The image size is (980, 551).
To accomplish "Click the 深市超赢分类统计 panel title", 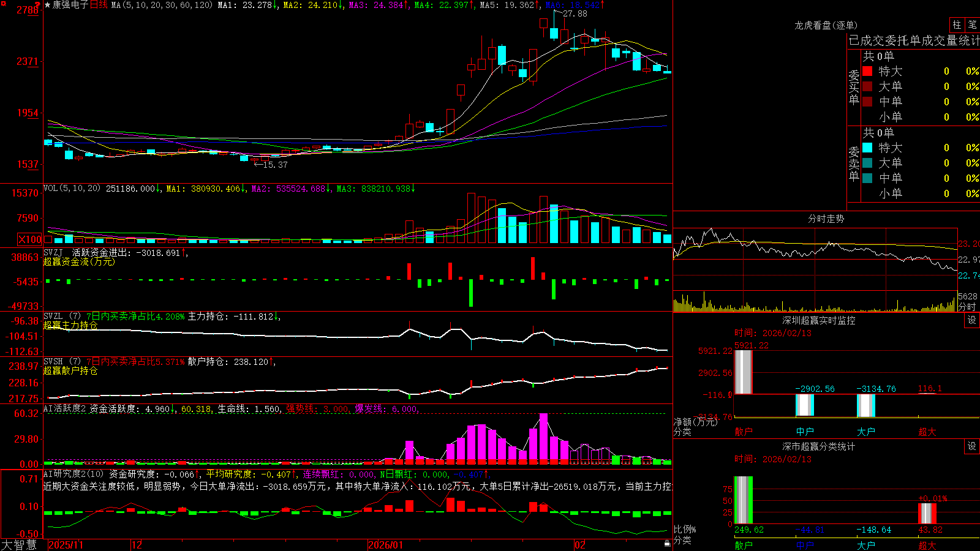I will coord(818,446).
